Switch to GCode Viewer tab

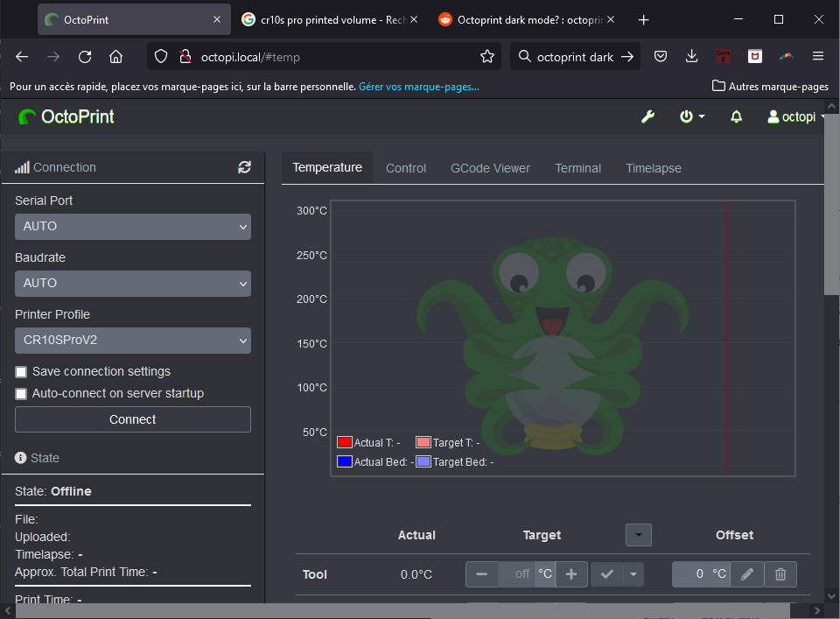(x=490, y=168)
